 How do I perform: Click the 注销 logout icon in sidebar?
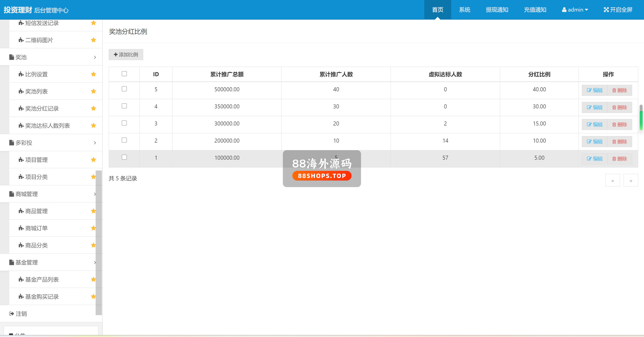click(12, 314)
